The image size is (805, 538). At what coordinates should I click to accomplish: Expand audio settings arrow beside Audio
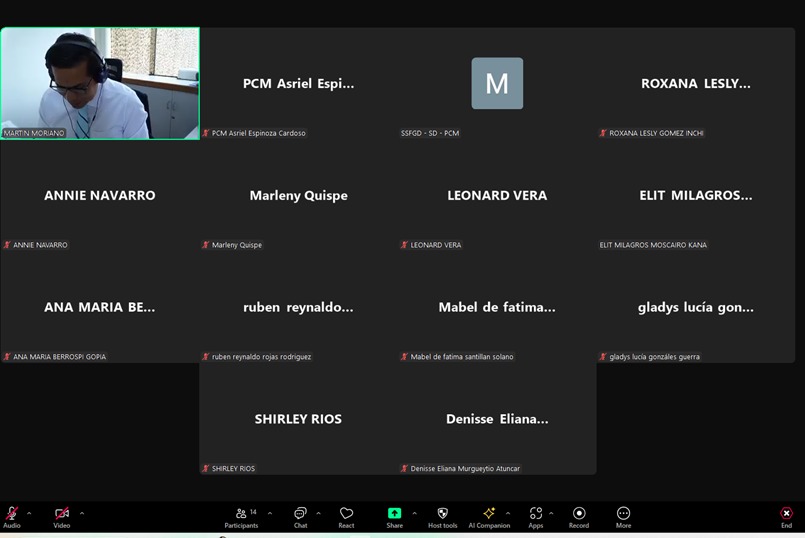[x=29, y=513]
